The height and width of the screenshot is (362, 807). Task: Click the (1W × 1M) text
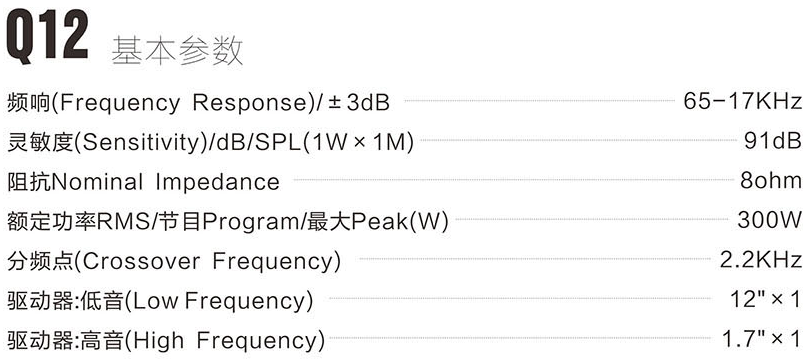pyautogui.click(x=358, y=143)
